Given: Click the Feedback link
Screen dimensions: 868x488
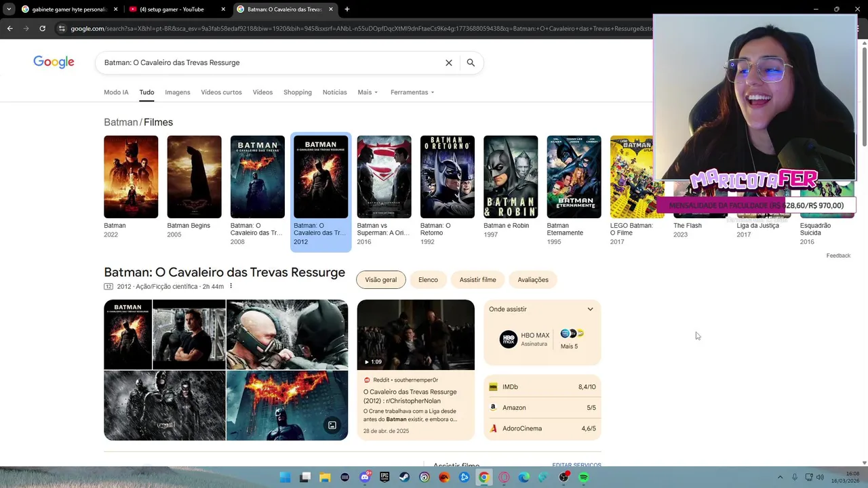Looking at the screenshot, I should coord(838,256).
